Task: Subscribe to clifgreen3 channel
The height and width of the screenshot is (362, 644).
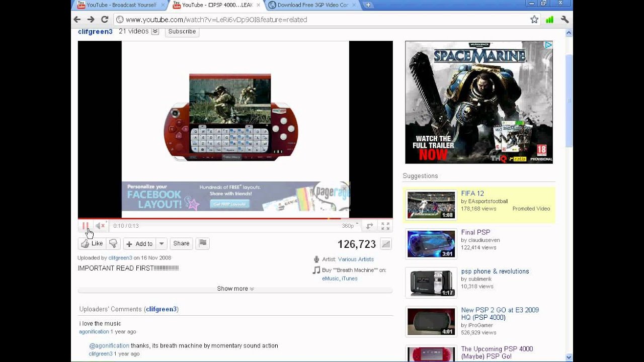Action: coord(182,32)
